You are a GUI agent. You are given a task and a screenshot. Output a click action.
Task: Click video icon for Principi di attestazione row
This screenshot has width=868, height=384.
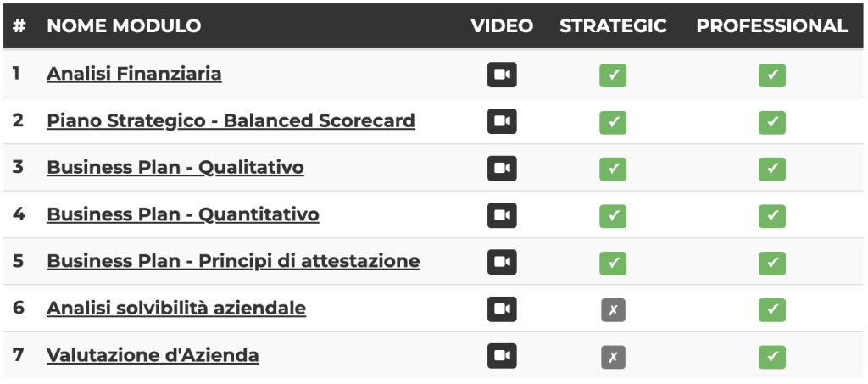click(x=502, y=262)
